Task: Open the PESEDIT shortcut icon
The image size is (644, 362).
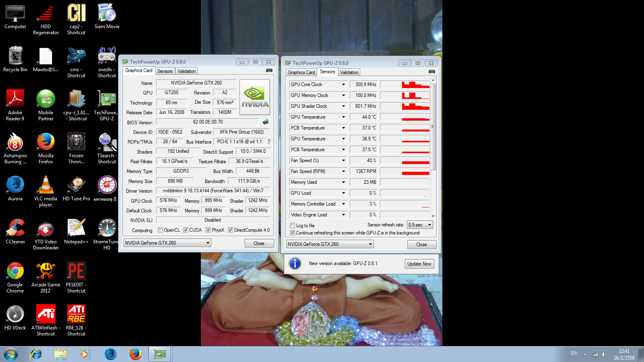Action: pyautogui.click(x=76, y=277)
